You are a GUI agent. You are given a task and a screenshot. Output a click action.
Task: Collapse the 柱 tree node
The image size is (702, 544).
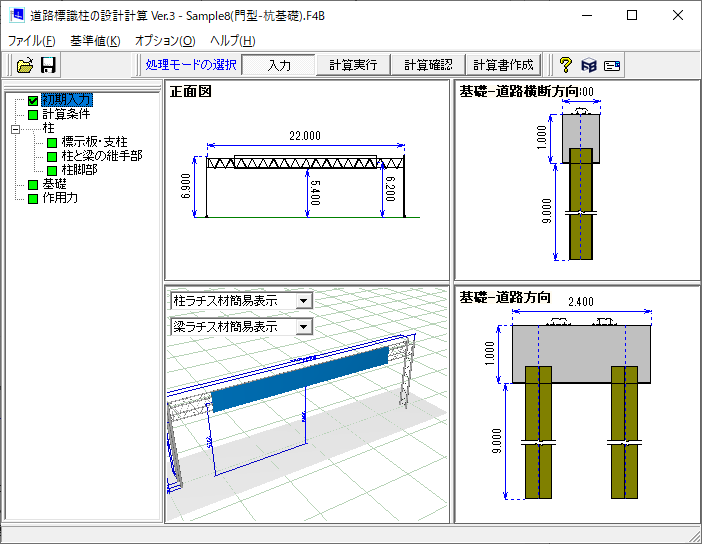[x=16, y=129]
